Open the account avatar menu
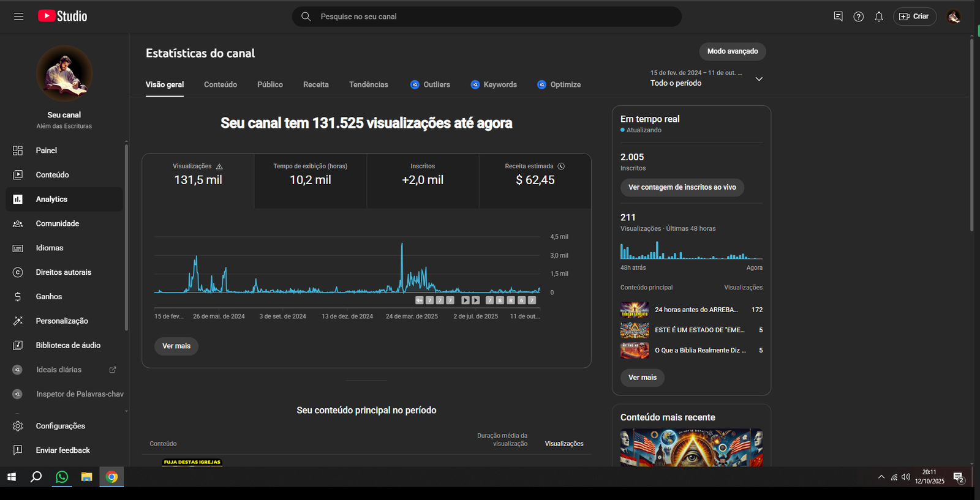Image resolution: width=980 pixels, height=500 pixels. (954, 17)
